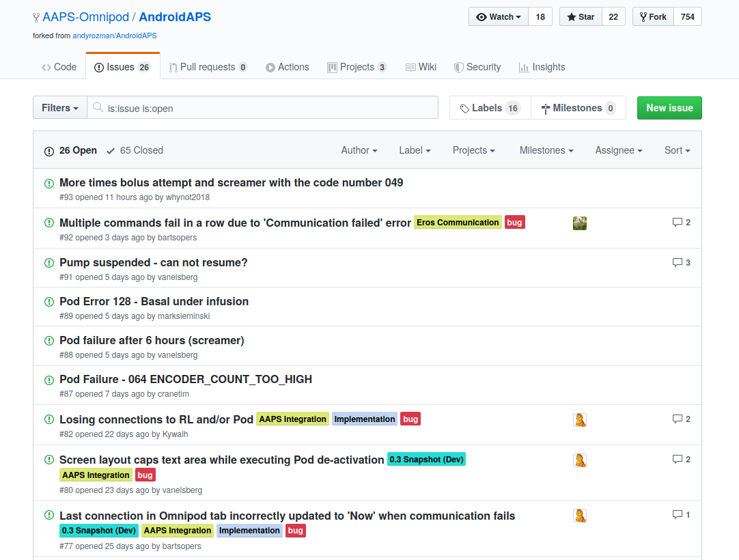Screen dimensions: 739x560
Task: Click assignee avatar on Screen layout issue
Action: point(580,460)
